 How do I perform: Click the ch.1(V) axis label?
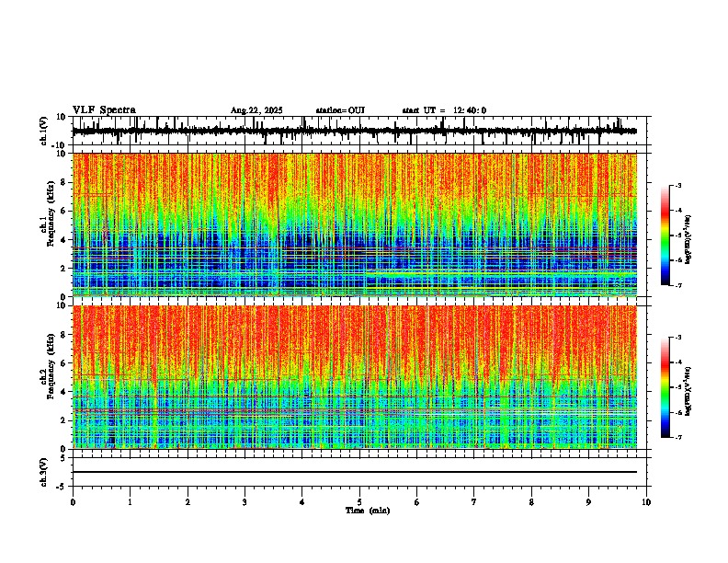[44, 131]
